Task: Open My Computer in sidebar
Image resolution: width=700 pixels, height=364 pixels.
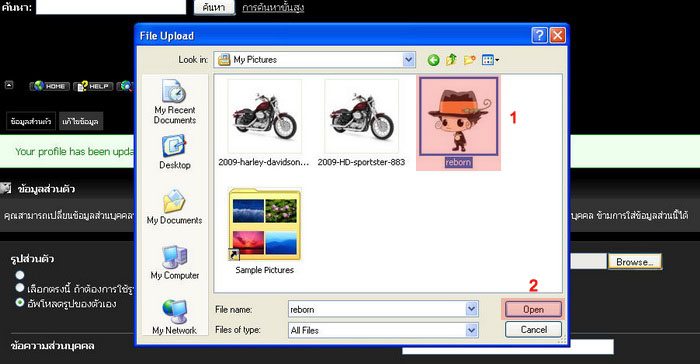Action: coord(175,262)
